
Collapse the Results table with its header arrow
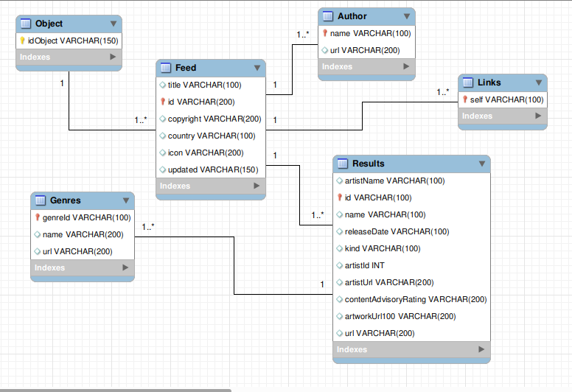(482, 164)
